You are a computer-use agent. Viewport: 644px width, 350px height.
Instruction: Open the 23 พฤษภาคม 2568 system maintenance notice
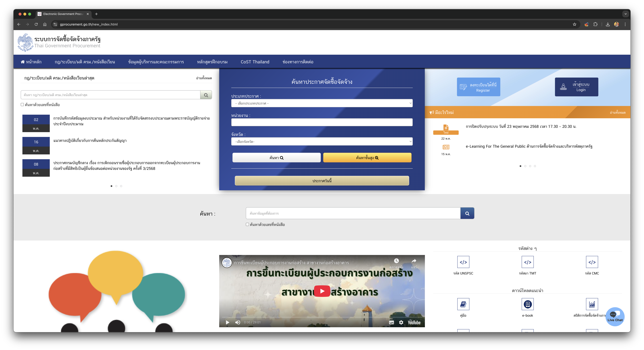521,126
